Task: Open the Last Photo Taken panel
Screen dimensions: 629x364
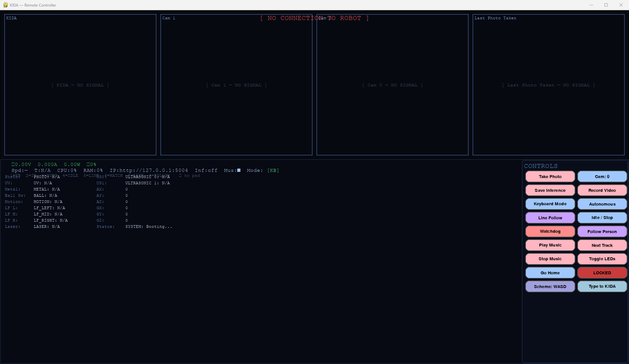Action: point(548,85)
